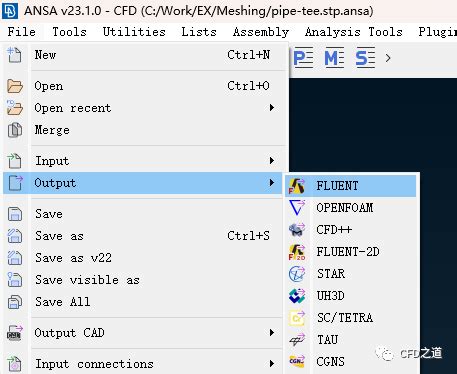This screenshot has height=374, width=457.
Task: Click the FLUENT-2D icon
Action: [297, 252]
